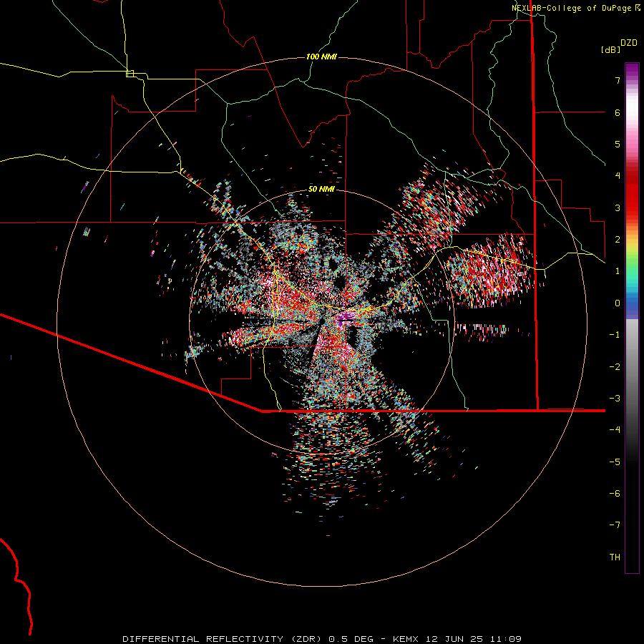Screen dimensions: 644x644
Task: Click the -2 value on the dB scale
Action: [x=615, y=366]
